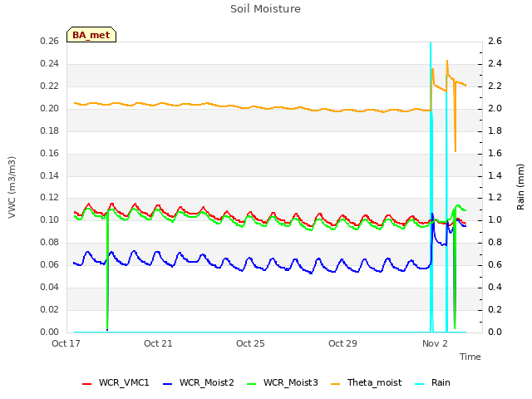Toggle the WCR_Moist2 legend entry
532x399 pixels.
(x=198, y=382)
